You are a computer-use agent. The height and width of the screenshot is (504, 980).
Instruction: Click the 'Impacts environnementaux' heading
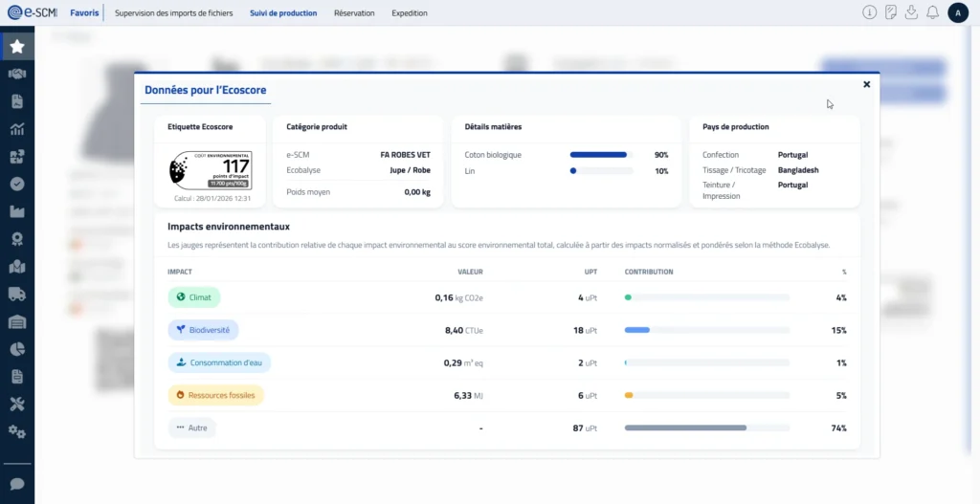(228, 227)
